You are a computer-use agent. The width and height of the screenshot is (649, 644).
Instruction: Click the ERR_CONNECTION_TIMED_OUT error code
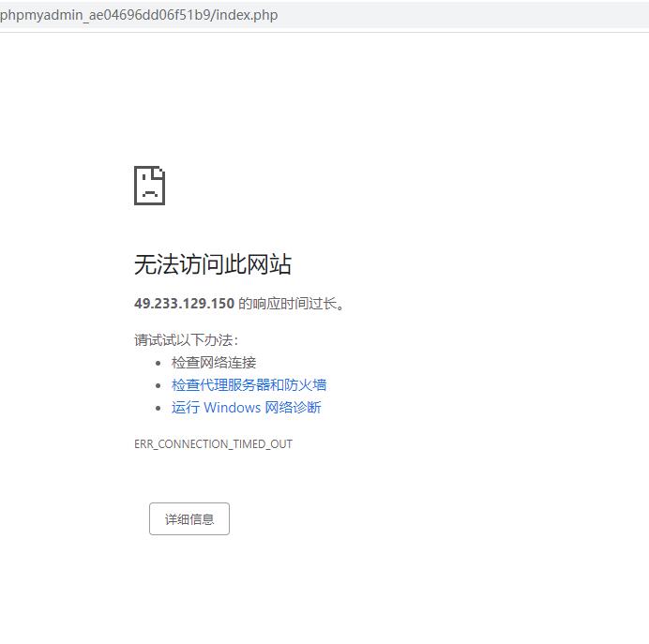(x=213, y=444)
